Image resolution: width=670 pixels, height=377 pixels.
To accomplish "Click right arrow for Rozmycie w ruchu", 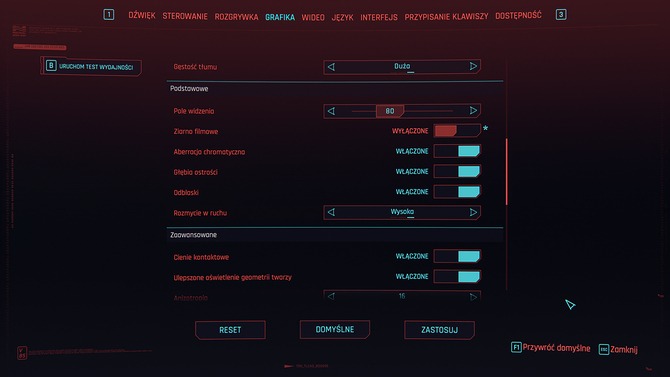I will [x=473, y=212].
